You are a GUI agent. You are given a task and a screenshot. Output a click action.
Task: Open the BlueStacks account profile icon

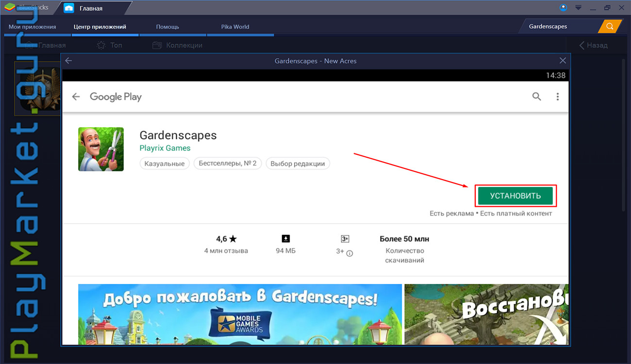(x=564, y=7)
